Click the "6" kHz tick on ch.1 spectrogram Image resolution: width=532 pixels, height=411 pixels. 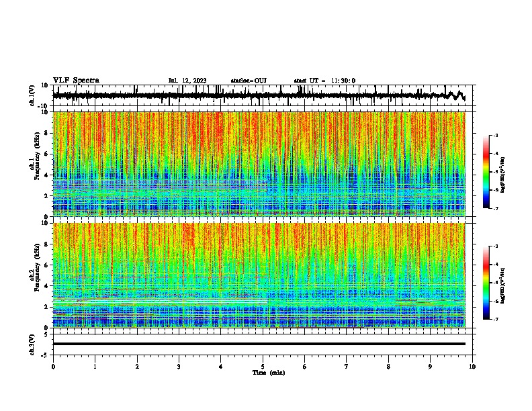[46, 154]
